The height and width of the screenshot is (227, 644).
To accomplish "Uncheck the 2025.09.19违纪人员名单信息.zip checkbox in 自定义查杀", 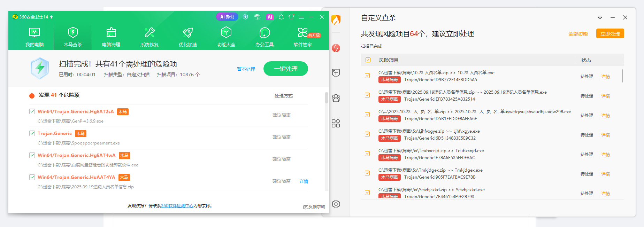I will [367, 95].
